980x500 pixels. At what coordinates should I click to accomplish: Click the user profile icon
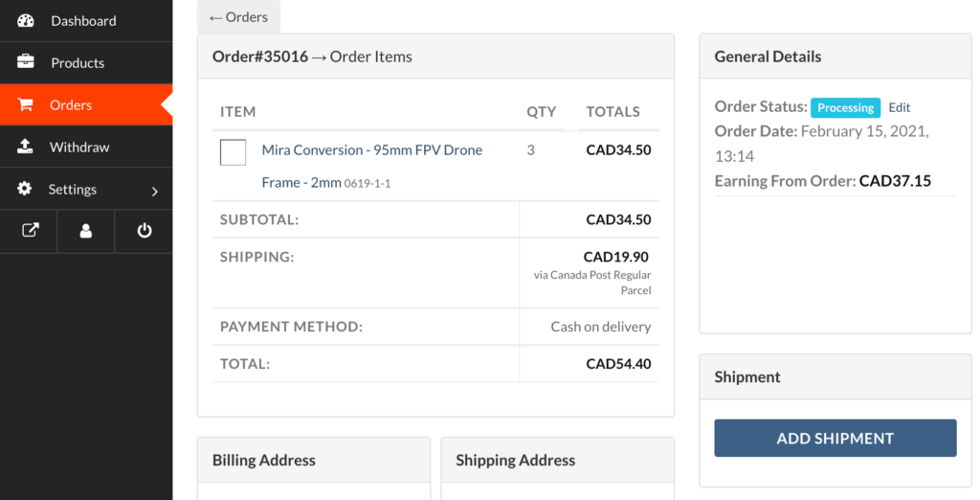(86, 231)
